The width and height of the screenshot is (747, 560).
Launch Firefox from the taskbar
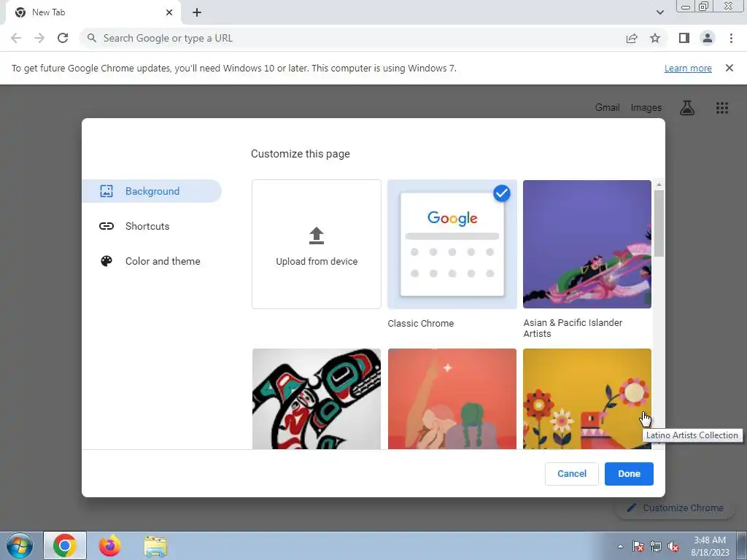(x=109, y=545)
